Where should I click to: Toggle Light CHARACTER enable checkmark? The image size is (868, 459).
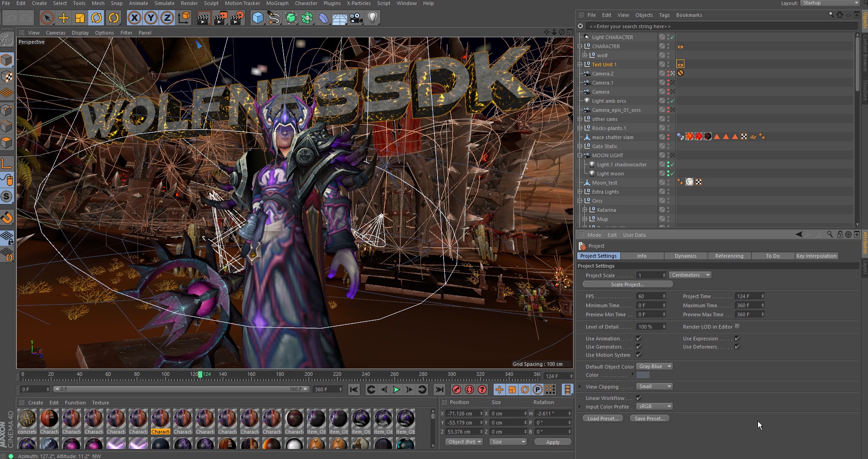pyautogui.click(x=672, y=37)
